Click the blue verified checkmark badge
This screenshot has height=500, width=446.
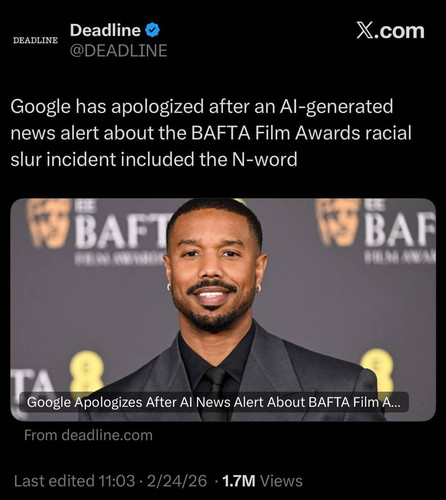152,31
